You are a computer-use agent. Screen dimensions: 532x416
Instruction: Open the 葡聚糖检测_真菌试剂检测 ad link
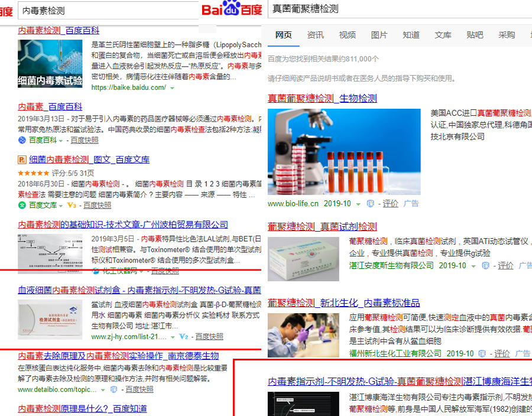tap(322, 226)
